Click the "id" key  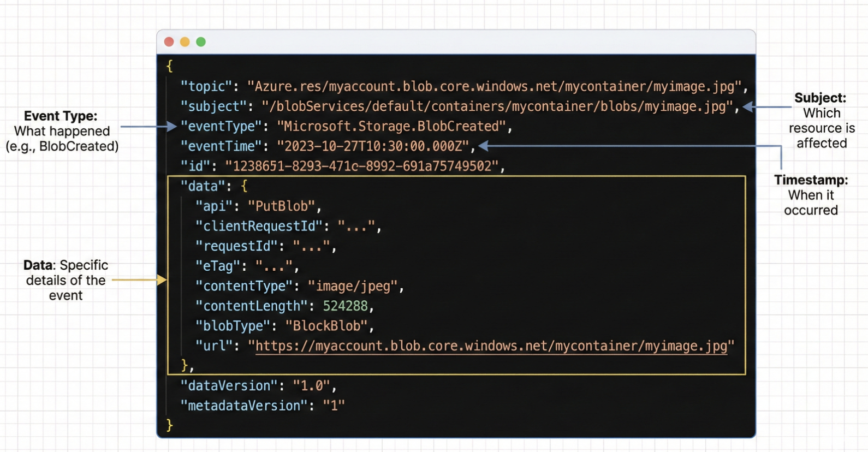pos(195,166)
